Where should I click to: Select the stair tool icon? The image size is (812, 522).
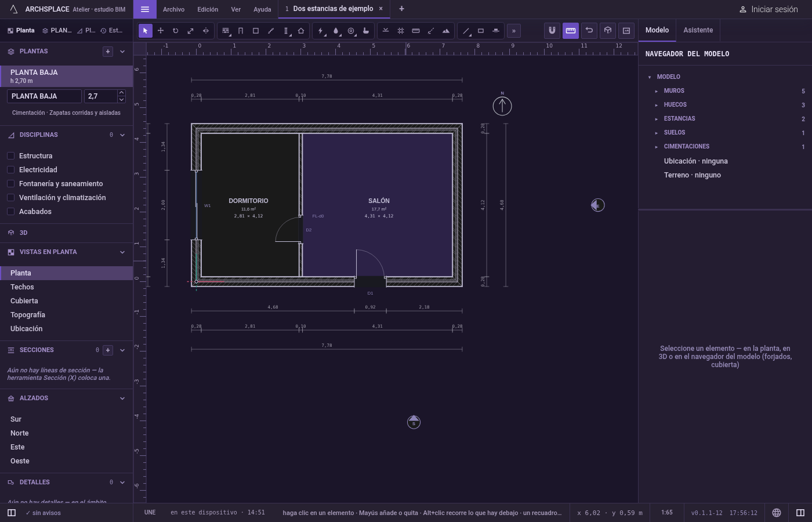click(271, 31)
